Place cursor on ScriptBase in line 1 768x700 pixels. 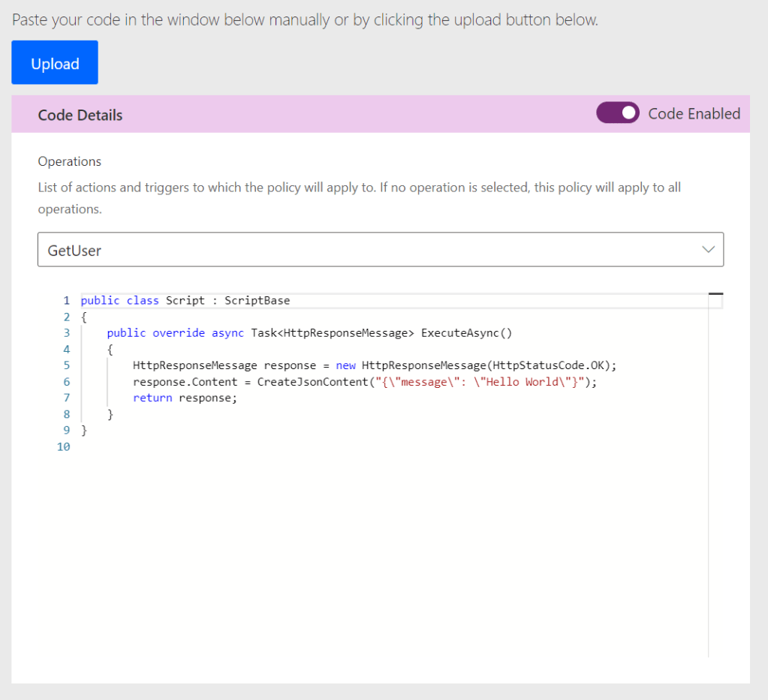pos(257,300)
